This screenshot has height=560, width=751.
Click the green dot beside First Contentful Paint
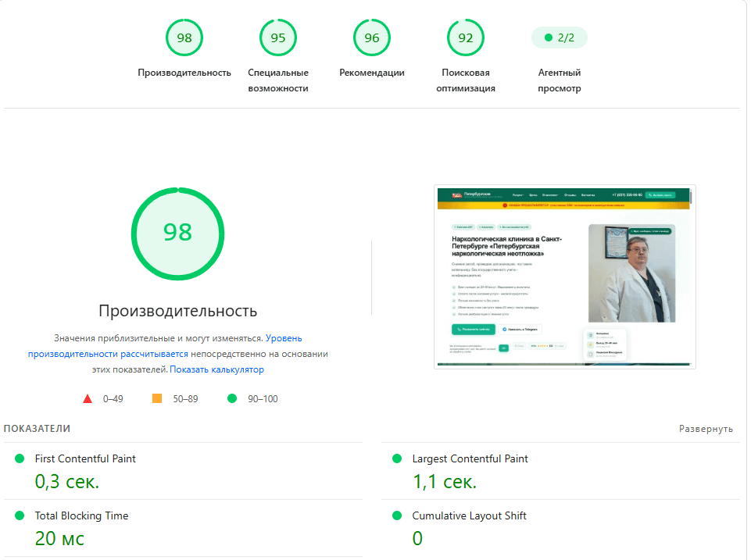[x=20, y=458]
